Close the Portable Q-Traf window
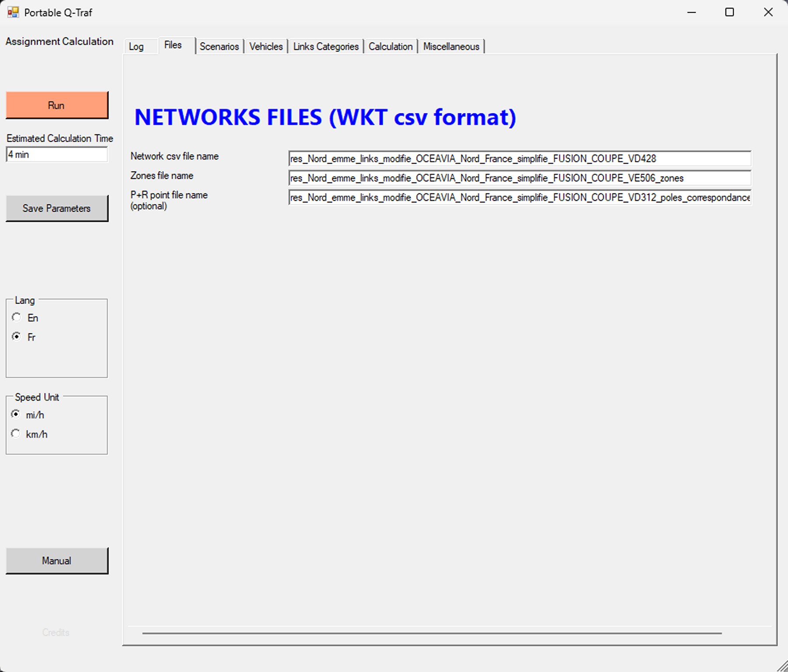 [x=768, y=12]
